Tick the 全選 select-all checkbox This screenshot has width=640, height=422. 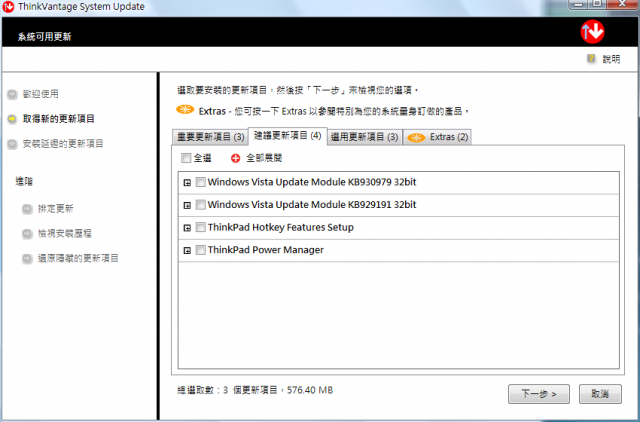tap(186, 158)
